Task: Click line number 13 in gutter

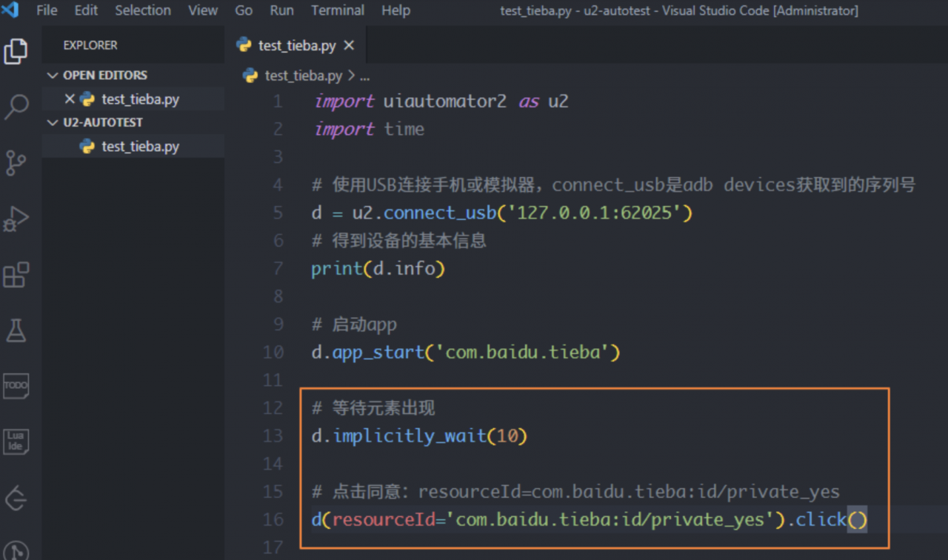Action: coord(273,436)
